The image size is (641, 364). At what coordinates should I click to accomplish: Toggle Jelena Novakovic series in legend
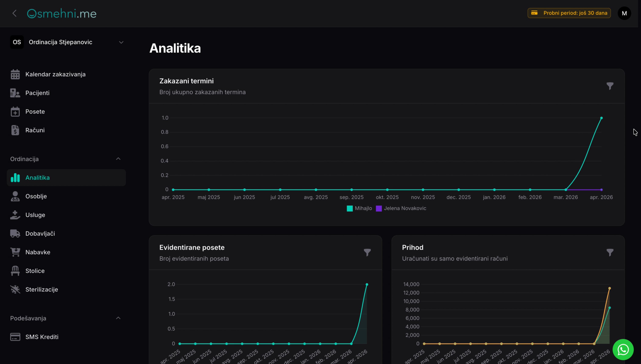[x=401, y=208]
